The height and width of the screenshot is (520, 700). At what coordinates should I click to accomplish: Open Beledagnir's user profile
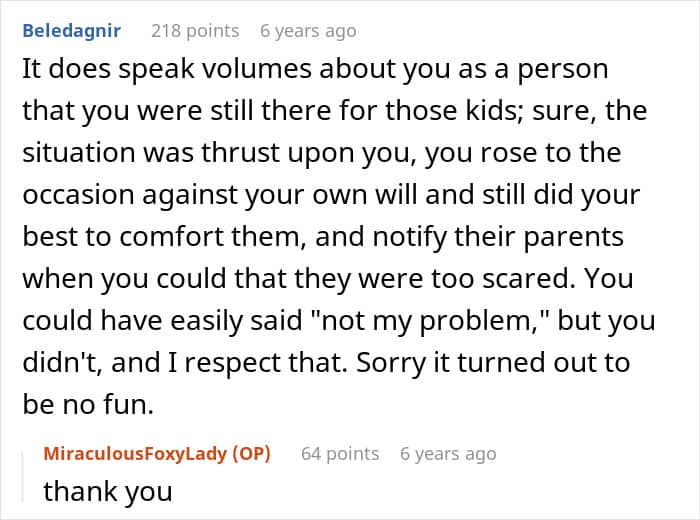click(71, 31)
